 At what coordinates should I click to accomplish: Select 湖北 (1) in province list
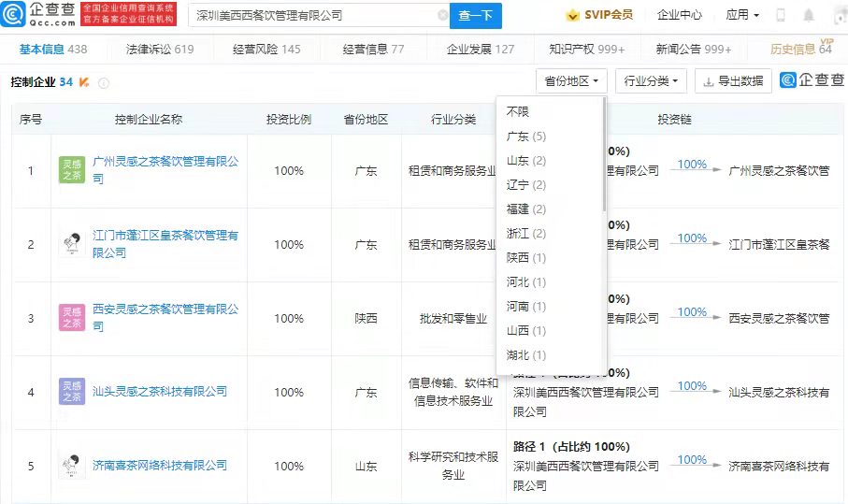[549, 355]
